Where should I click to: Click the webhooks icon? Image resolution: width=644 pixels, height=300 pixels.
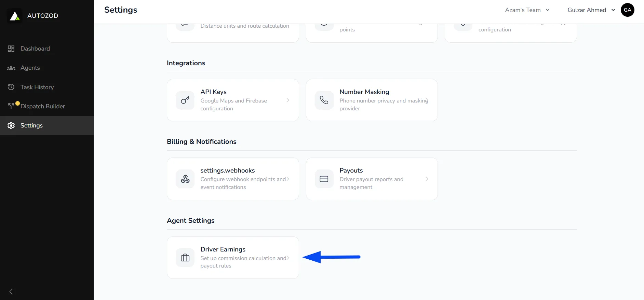(185, 179)
